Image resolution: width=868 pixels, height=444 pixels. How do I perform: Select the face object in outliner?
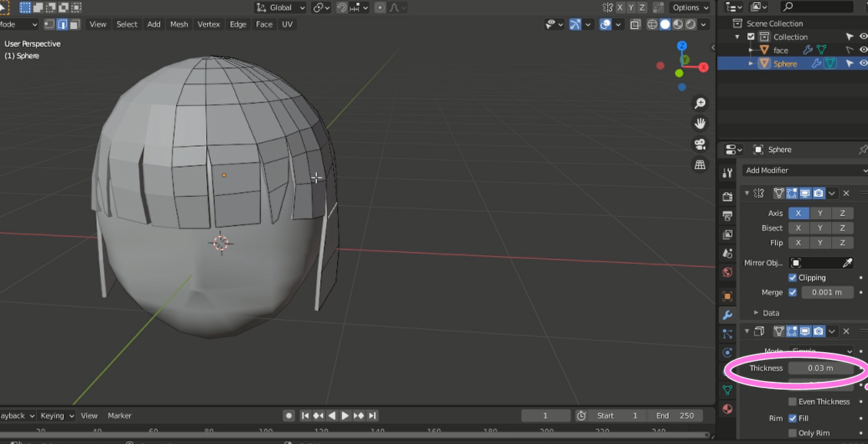pos(780,50)
